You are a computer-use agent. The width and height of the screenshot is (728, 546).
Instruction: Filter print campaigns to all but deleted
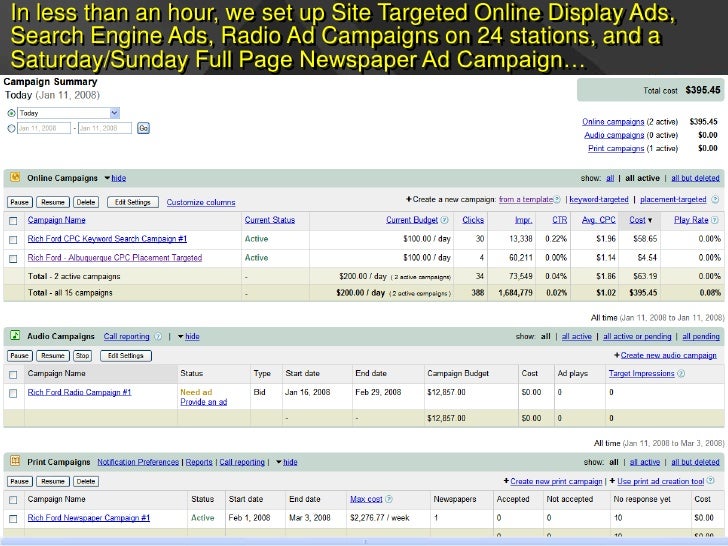click(695, 462)
